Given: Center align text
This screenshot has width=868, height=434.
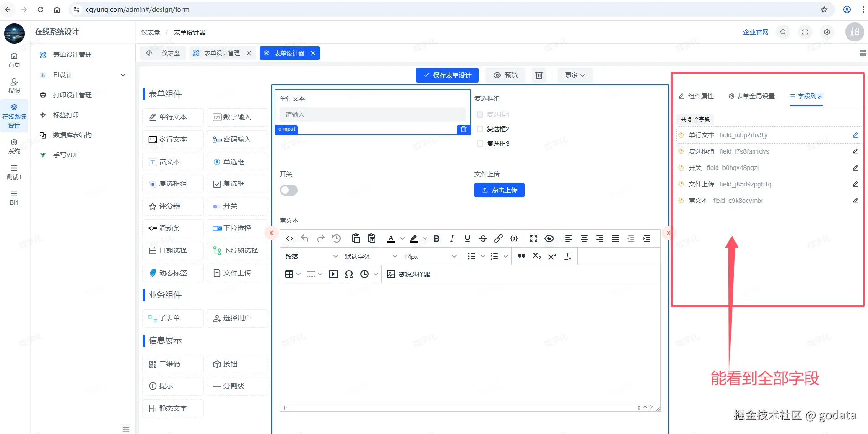Looking at the screenshot, I should click(x=584, y=238).
